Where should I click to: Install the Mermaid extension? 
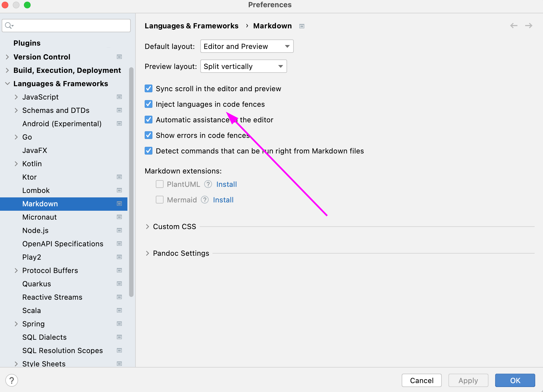pyautogui.click(x=223, y=200)
